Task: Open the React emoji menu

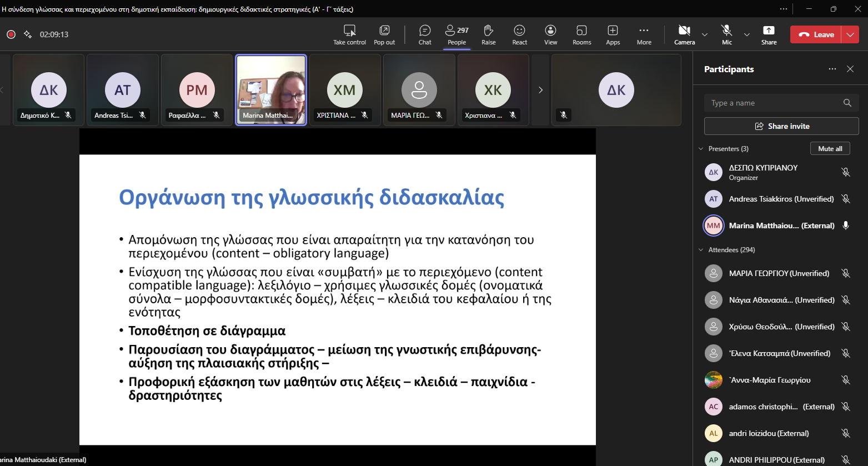Action: pyautogui.click(x=520, y=34)
